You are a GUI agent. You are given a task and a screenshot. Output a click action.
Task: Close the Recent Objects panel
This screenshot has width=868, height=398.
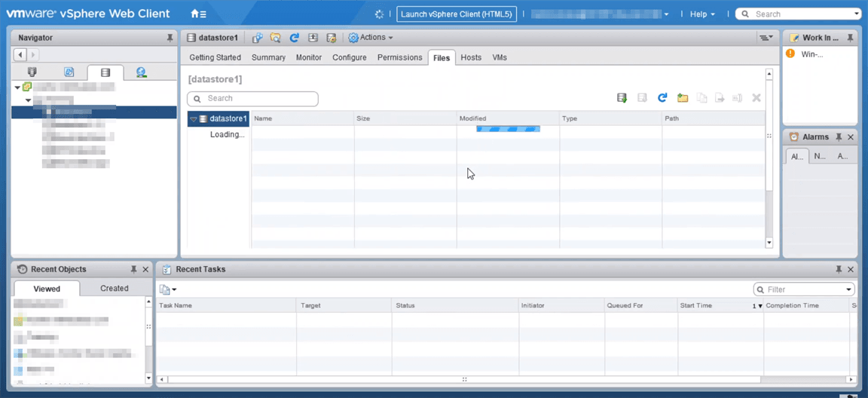tap(145, 269)
